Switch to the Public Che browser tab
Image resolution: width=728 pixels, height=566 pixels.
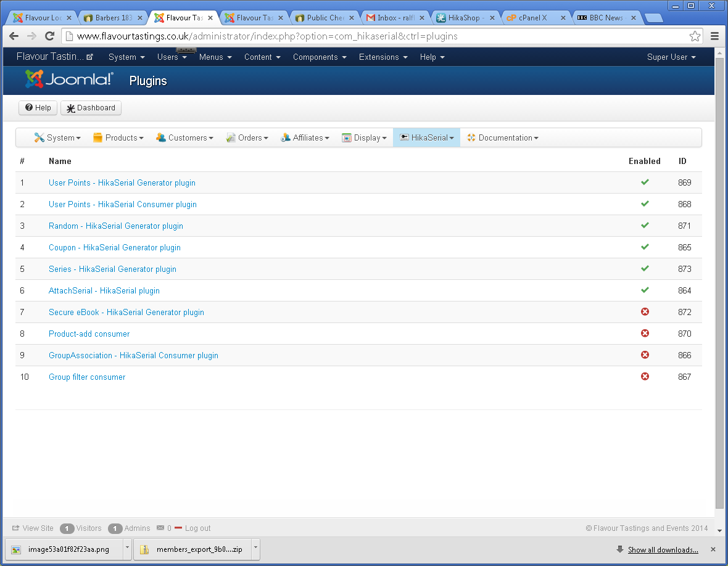click(324, 18)
